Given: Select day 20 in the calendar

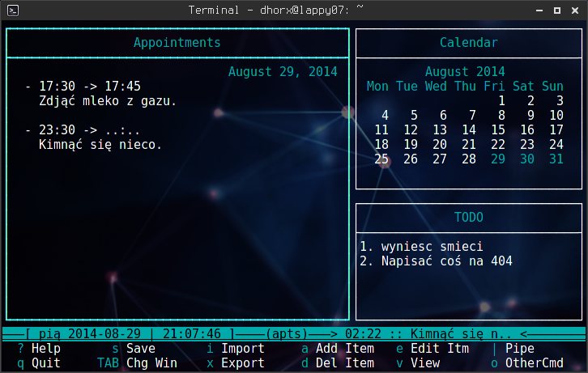Looking at the screenshot, I should [440, 145].
